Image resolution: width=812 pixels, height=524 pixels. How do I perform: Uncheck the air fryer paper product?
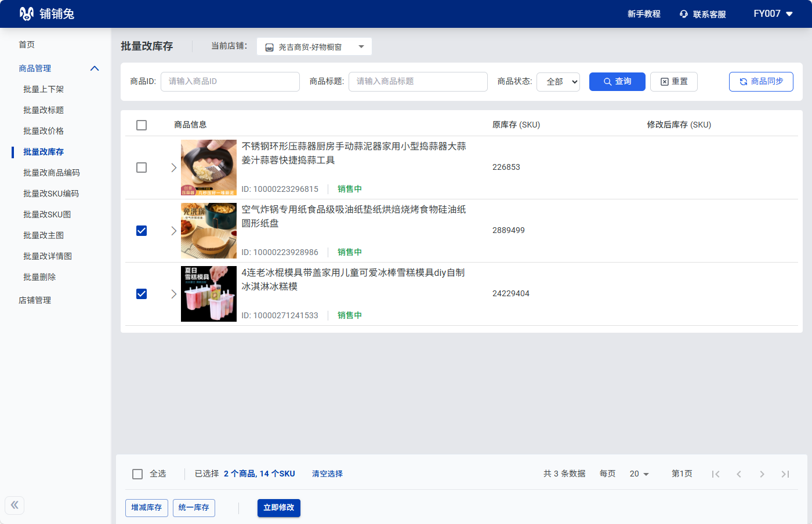tap(142, 231)
